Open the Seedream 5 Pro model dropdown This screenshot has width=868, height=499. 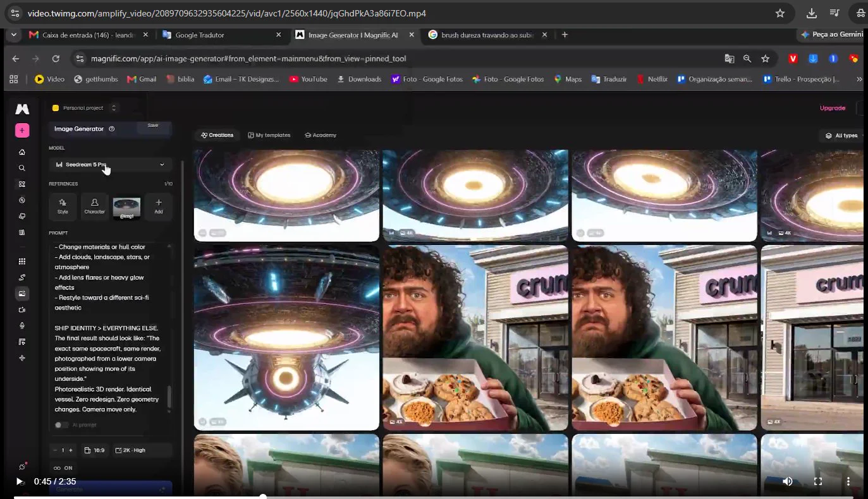point(110,164)
